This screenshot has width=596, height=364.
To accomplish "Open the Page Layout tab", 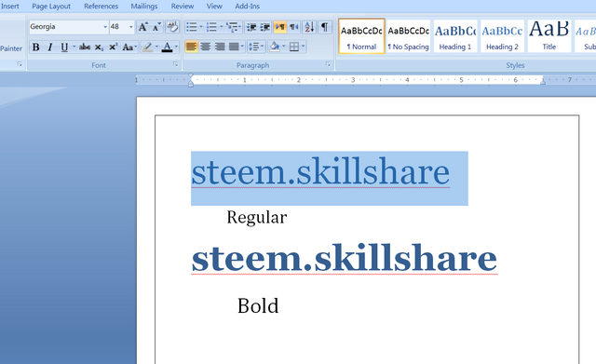I will (x=51, y=7).
